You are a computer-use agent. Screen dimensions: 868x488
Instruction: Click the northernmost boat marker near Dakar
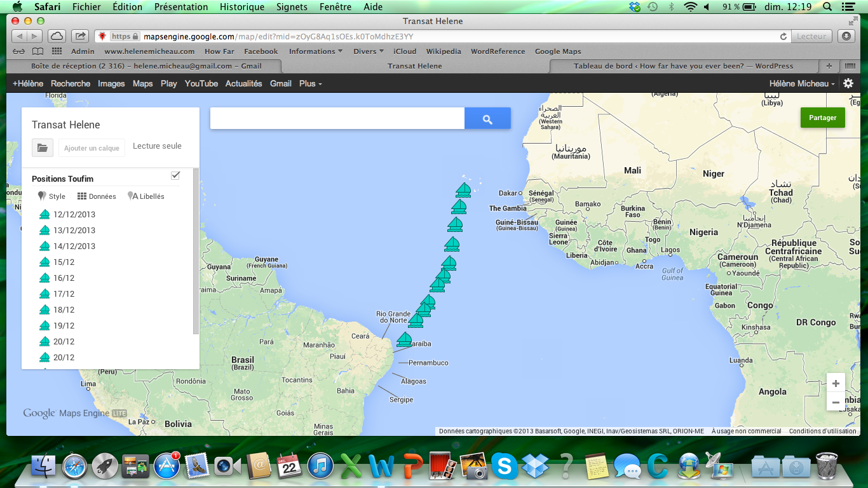pyautogui.click(x=464, y=189)
